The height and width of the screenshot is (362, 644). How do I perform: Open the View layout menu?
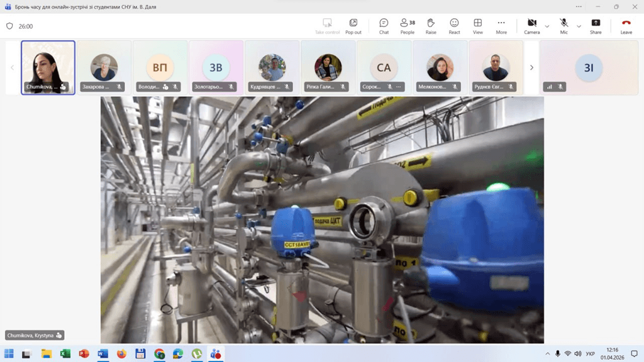click(x=478, y=26)
